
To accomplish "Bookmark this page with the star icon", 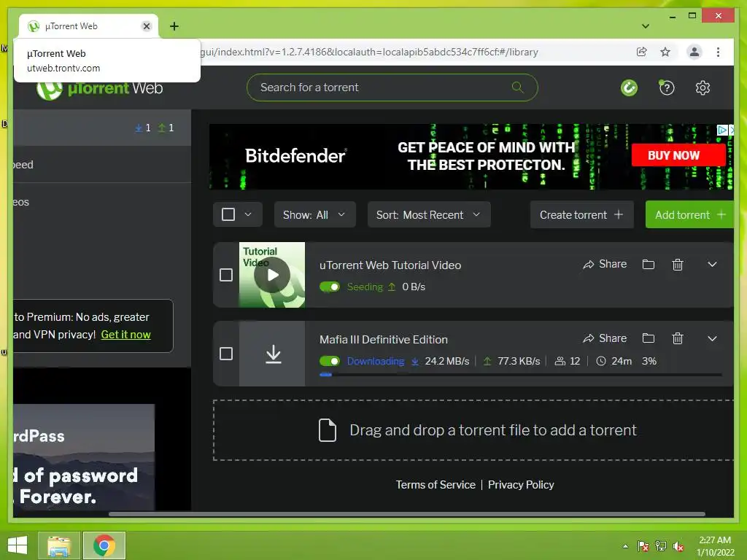I will [x=665, y=52].
